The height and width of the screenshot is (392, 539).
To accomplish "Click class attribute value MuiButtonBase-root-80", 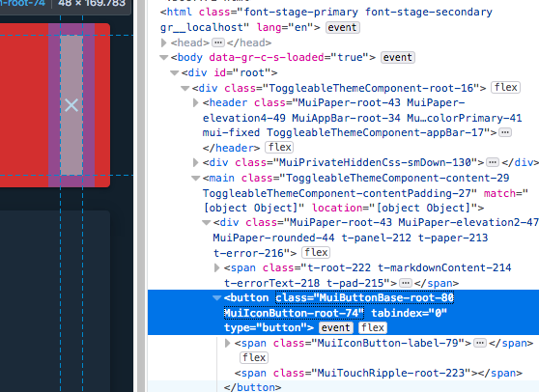I will [386, 297].
